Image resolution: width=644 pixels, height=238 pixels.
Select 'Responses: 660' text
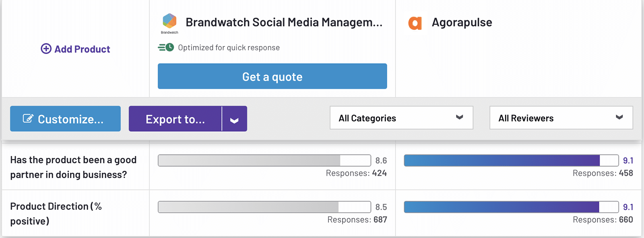click(603, 219)
